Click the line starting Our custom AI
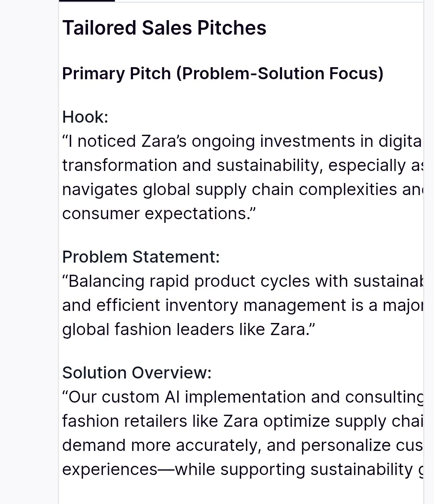This screenshot has width=434, height=504. pos(241,397)
